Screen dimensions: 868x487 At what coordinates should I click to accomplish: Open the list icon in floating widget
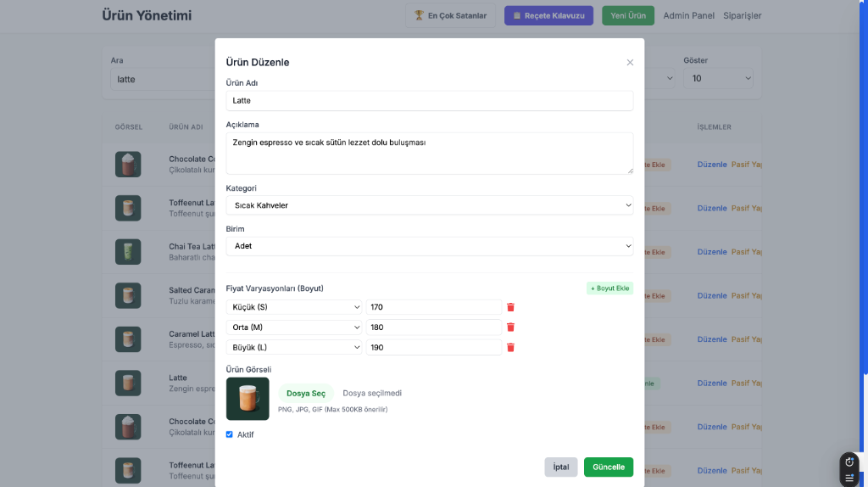pyautogui.click(x=850, y=478)
